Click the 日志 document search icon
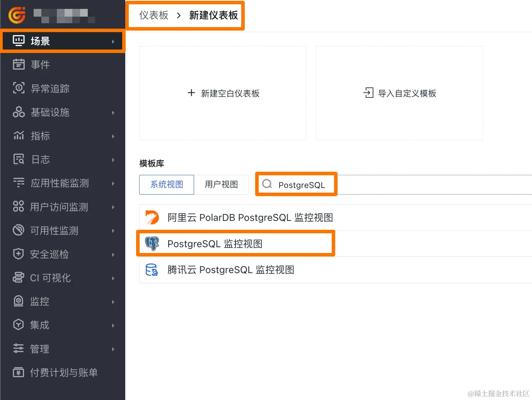 (19, 159)
